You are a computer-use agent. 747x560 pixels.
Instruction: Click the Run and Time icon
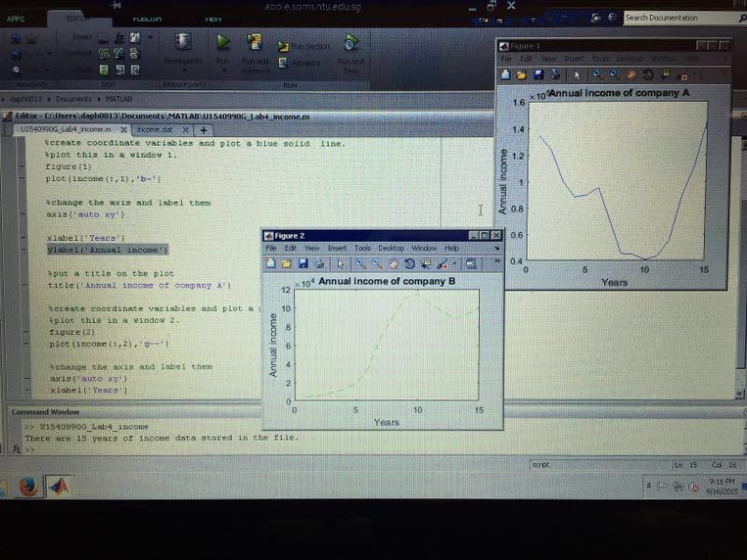351,42
